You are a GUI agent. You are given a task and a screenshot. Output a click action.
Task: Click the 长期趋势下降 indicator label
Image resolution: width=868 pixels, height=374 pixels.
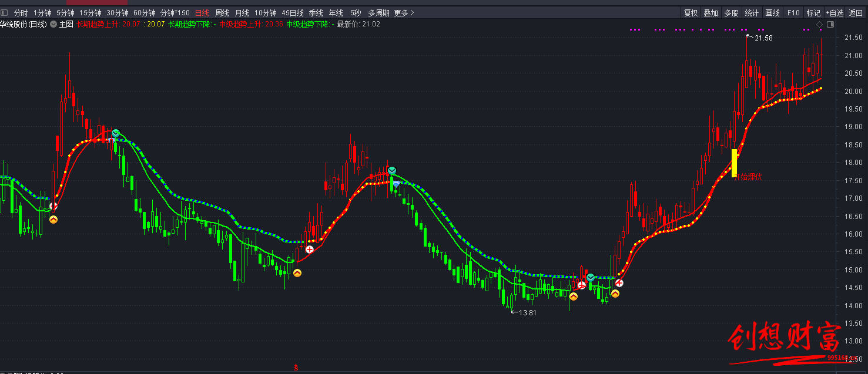192,24
